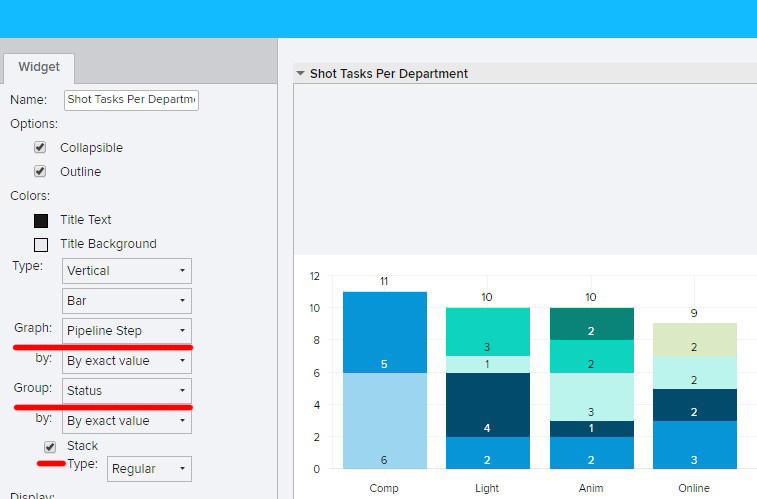
Task: Open the Status group dropdown
Action: [127, 390]
